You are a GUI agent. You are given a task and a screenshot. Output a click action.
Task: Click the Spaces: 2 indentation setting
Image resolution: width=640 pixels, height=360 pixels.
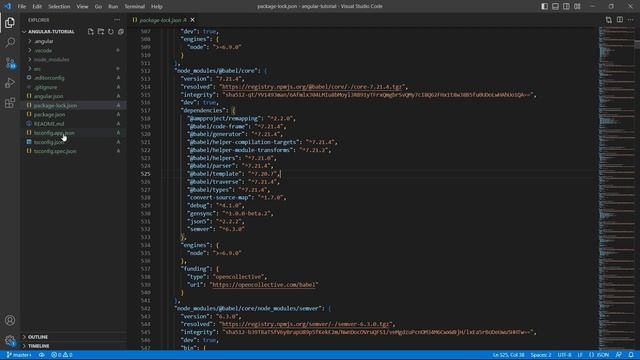pyautogui.click(x=541, y=355)
